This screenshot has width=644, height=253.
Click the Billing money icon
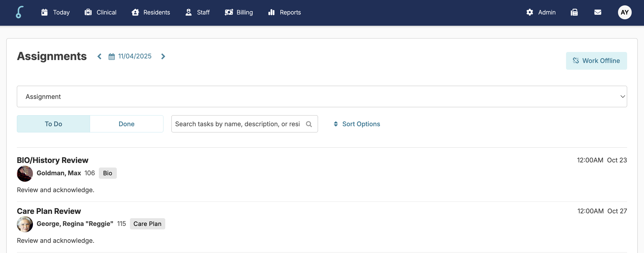(229, 12)
